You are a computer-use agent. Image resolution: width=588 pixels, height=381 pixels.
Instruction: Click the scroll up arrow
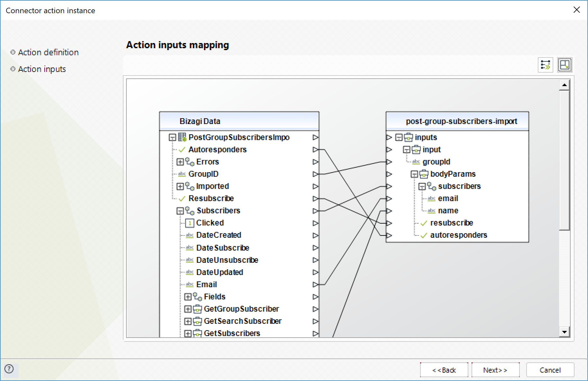tap(565, 85)
